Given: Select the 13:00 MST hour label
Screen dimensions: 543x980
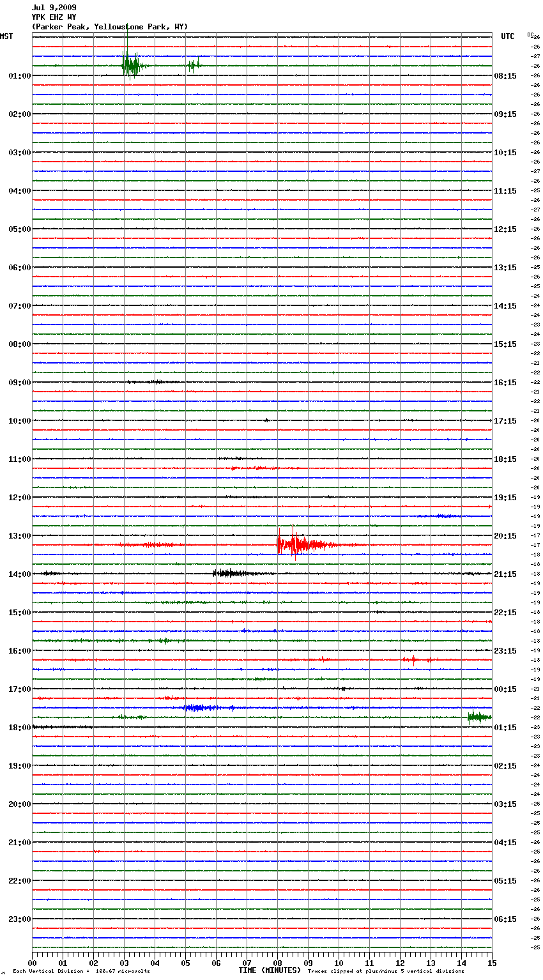Looking at the screenshot, I should click(19, 536).
